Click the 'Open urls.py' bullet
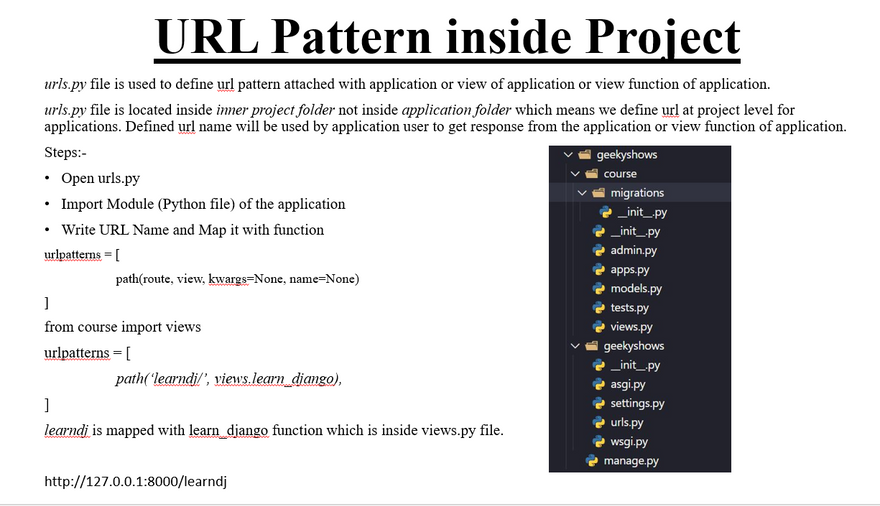This screenshot has width=880, height=506. 100,178
